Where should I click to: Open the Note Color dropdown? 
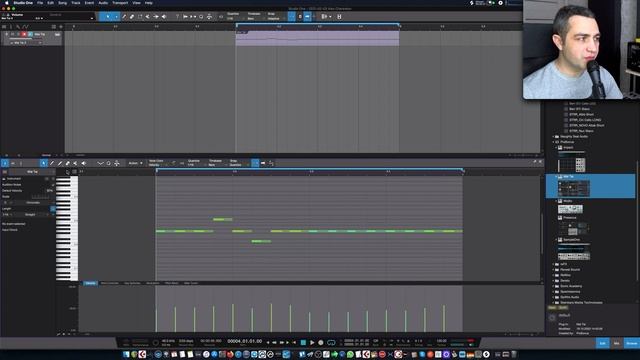(158, 163)
